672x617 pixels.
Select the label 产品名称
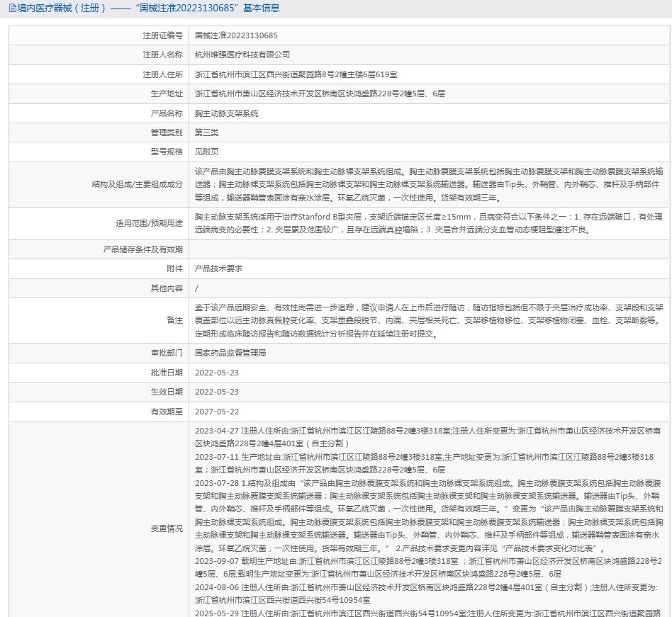pyautogui.click(x=167, y=113)
